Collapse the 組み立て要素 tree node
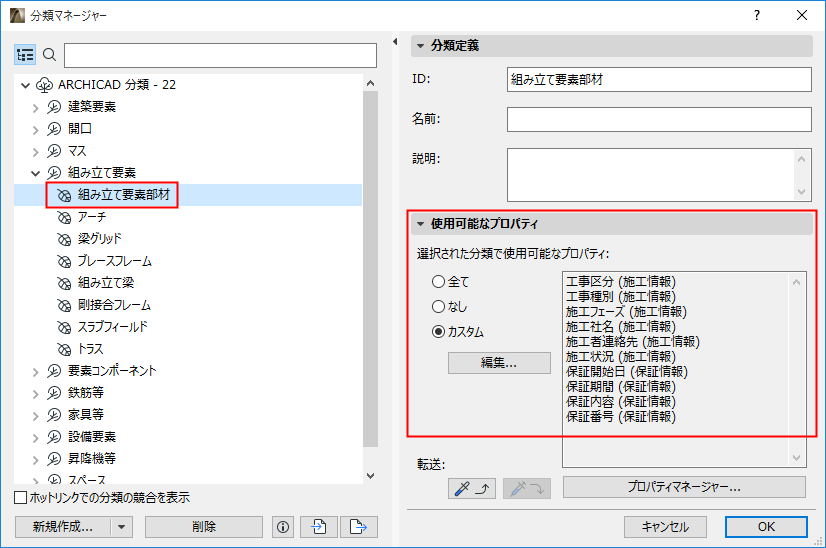The width and height of the screenshot is (826, 548). click(35, 173)
